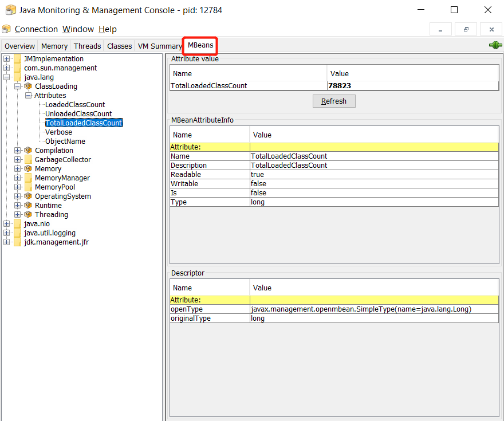
Task: Select UnloadedClassCount attribute
Action: (x=78, y=114)
